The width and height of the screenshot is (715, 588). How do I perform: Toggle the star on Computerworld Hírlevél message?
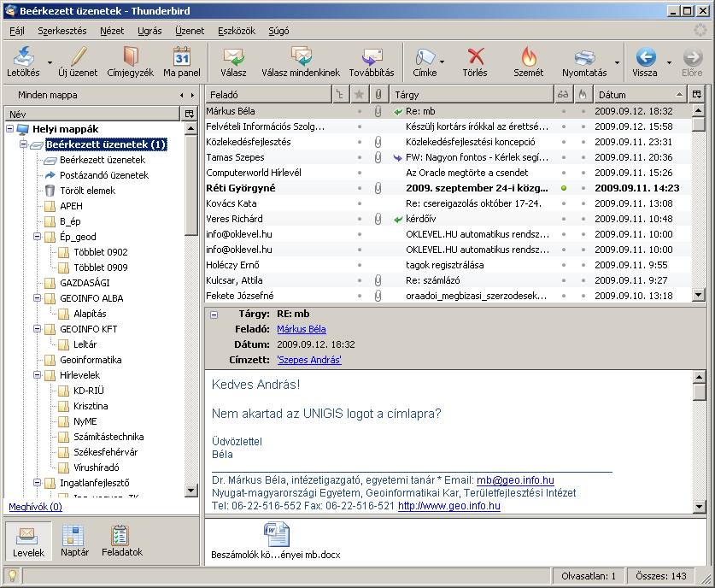tap(360, 173)
